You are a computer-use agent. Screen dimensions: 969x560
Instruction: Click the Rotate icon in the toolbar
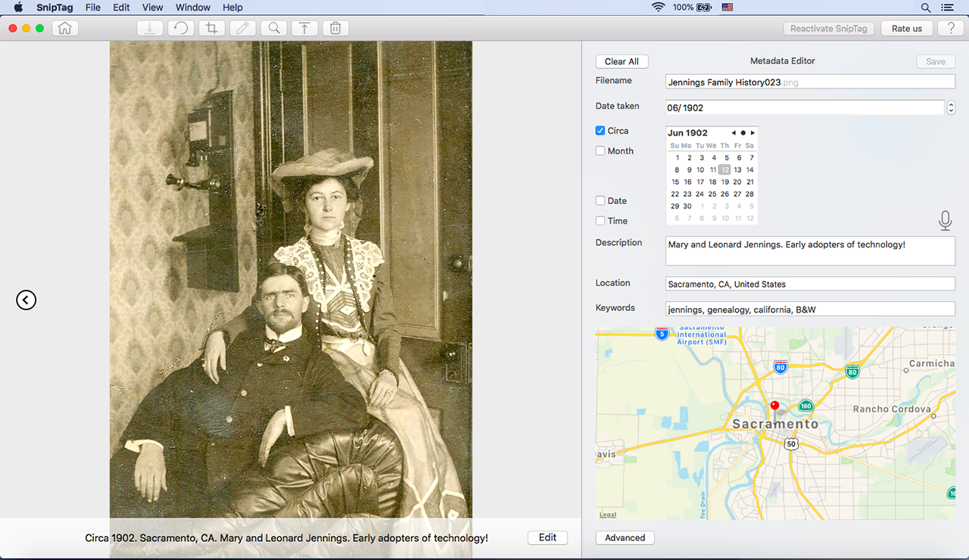pos(180,27)
